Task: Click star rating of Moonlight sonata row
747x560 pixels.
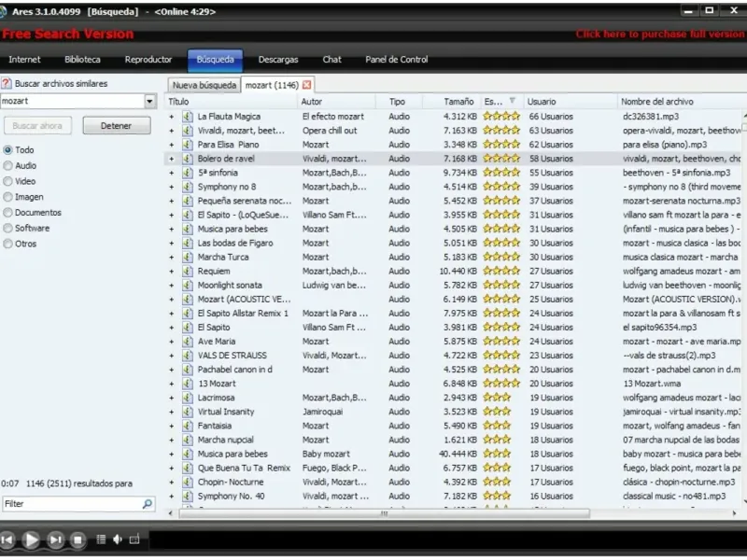Action: 501,285
